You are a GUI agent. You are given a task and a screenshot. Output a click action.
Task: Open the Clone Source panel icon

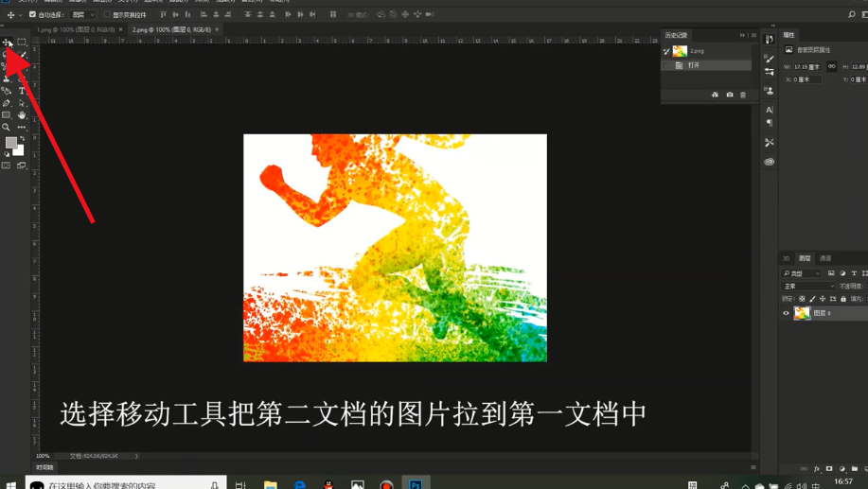pos(769,90)
